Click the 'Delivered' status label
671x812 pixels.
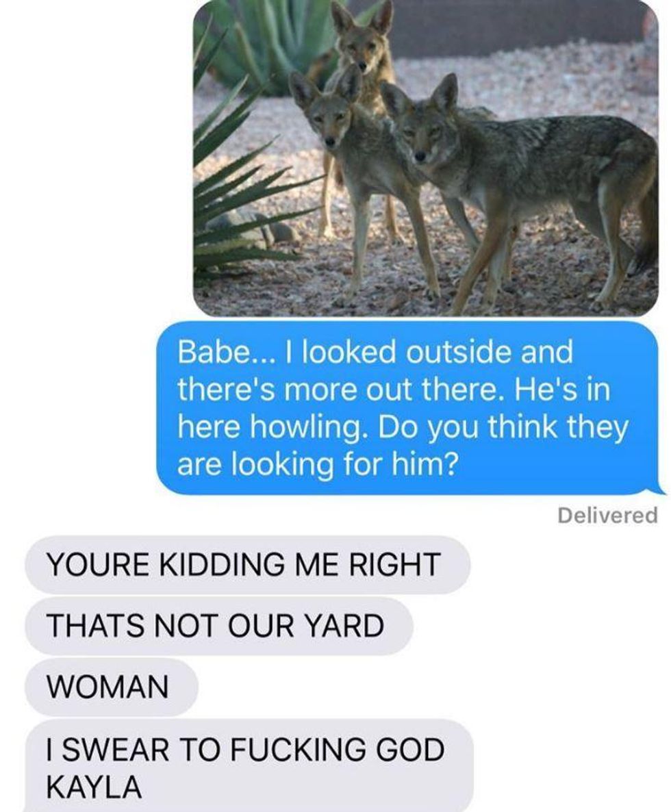pyautogui.click(x=607, y=516)
